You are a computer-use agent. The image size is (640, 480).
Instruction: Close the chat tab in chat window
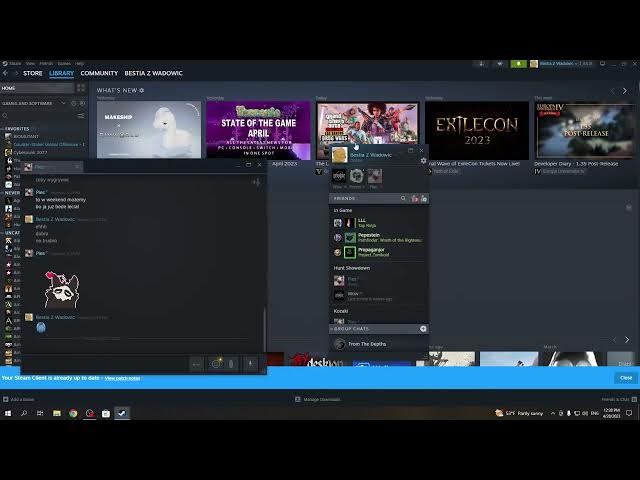77,167
